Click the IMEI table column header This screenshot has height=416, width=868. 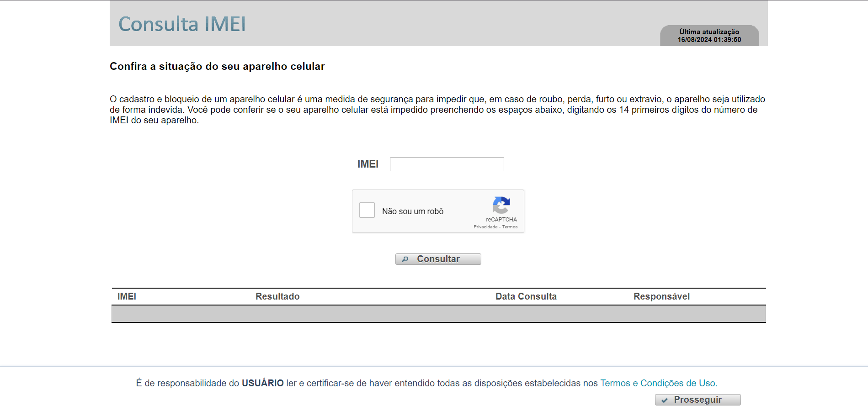pos(127,296)
